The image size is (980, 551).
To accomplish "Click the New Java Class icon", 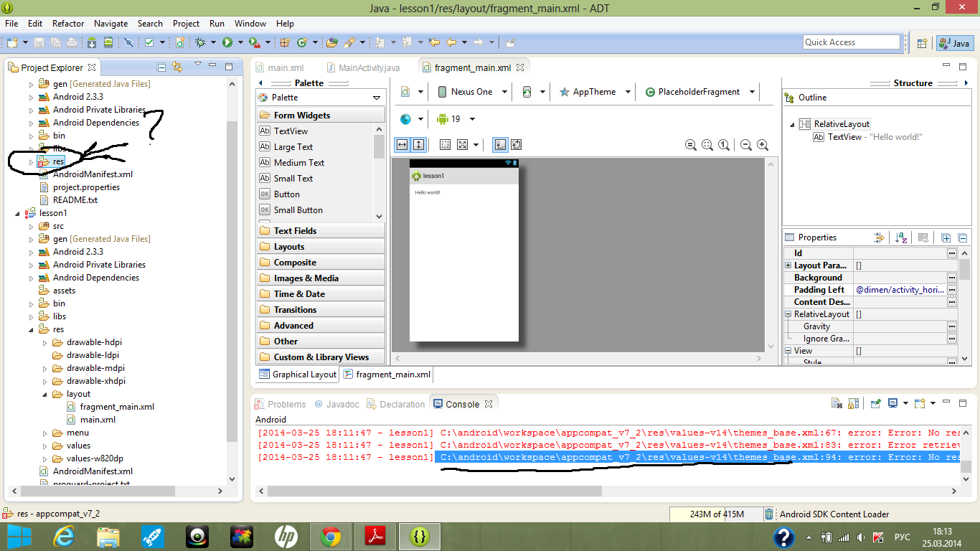I will [x=302, y=42].
